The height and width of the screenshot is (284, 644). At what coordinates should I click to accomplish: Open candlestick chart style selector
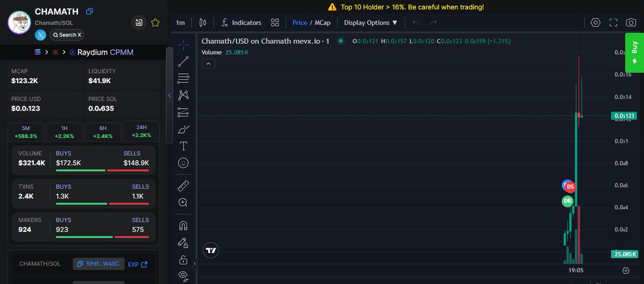(202, 23)
